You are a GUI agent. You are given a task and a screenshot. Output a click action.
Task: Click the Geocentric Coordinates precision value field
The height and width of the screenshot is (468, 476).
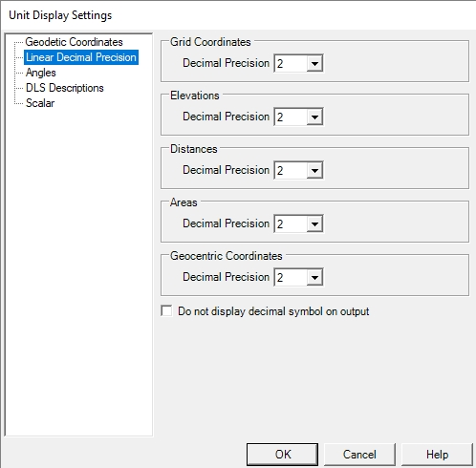click(291, 277)
